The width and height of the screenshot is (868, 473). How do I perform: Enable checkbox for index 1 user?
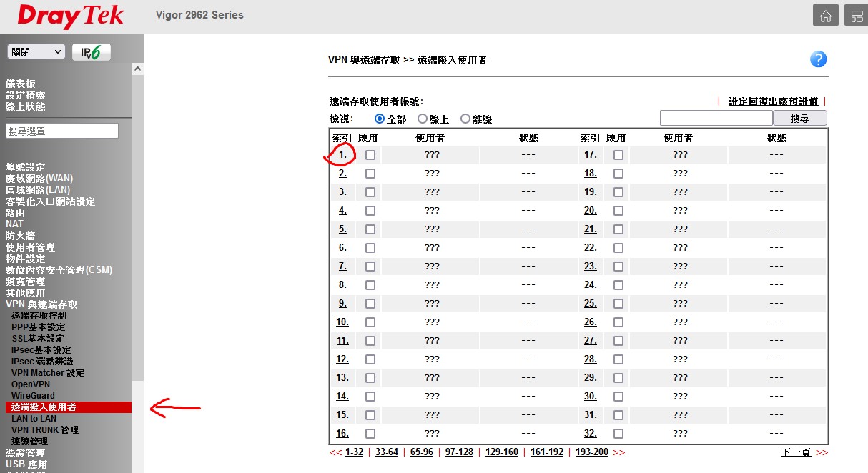click(x=370, y=155)
